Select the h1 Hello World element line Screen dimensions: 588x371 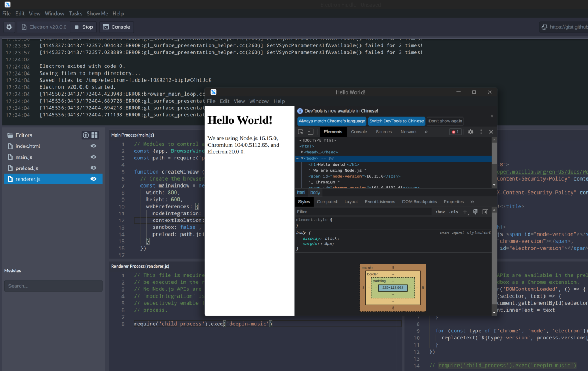point(334,164)
